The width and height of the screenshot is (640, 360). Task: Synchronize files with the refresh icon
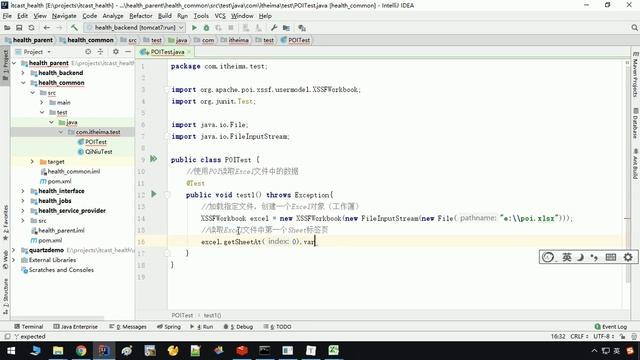(31, 28)
